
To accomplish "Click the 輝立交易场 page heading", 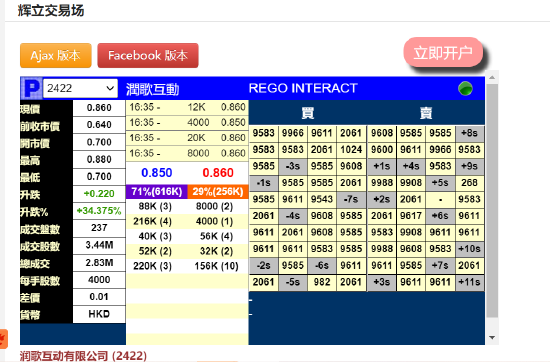I will pos(51,11).
